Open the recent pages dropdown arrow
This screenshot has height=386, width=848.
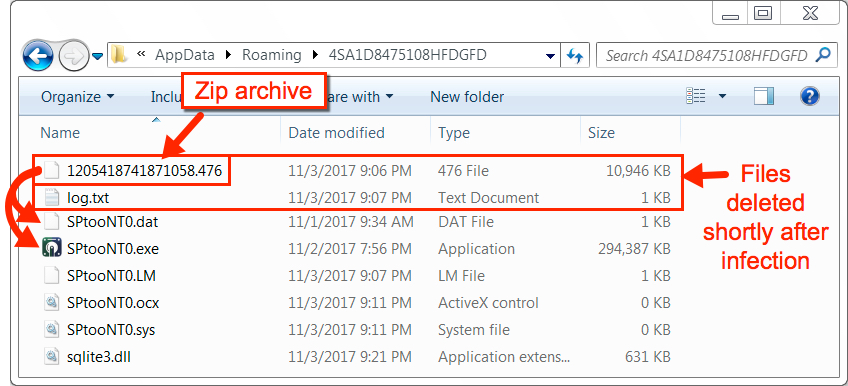(x=97, y=56)
